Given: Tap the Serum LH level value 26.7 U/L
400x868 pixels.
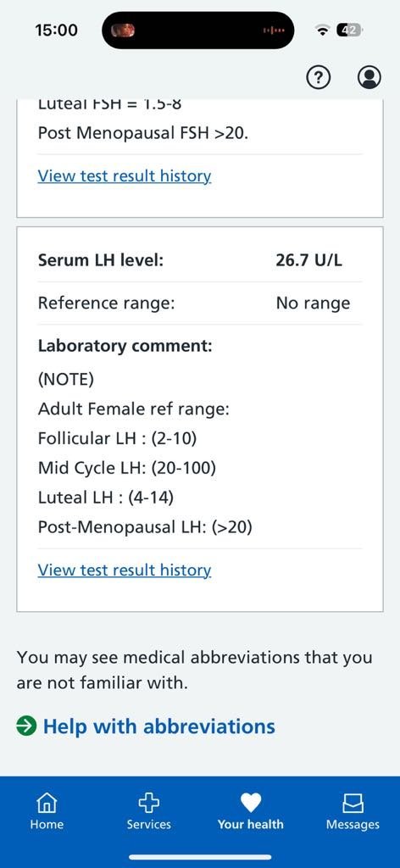Looking at the screenshot, I should tap(308, 260).
